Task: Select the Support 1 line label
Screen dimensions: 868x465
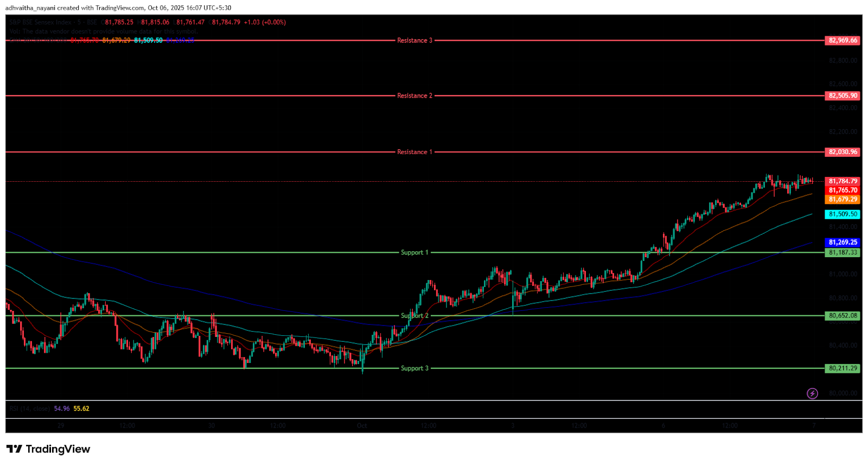Action: coord(414,252)
